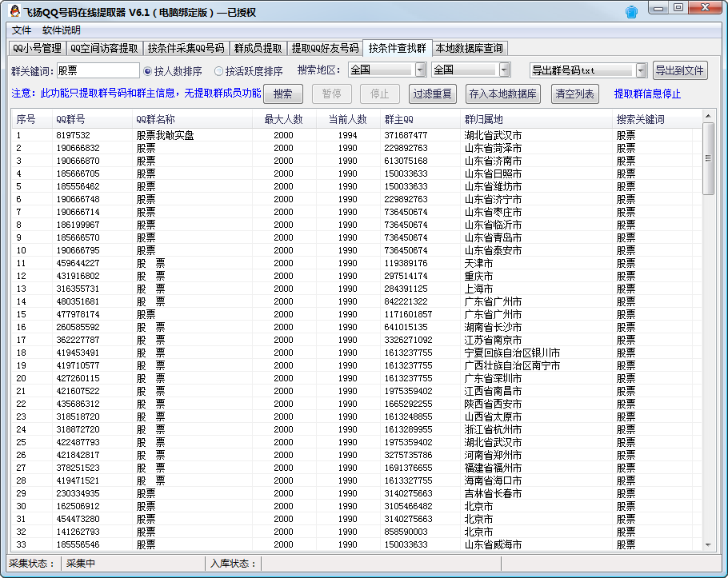Click the list scrollbar up arrow
This screenshot has height=578, width=728.
pos(708,118)
